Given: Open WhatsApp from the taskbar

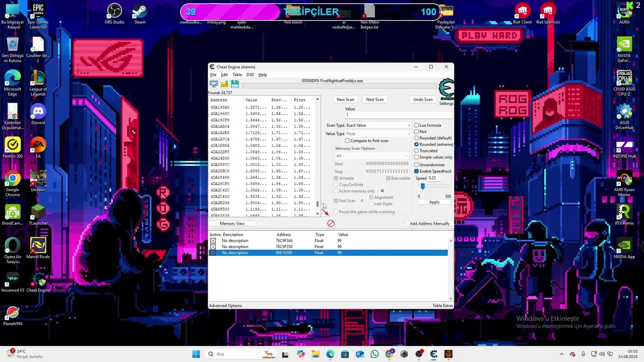Looking at the screenshot, I should click(x=374, y=354).
